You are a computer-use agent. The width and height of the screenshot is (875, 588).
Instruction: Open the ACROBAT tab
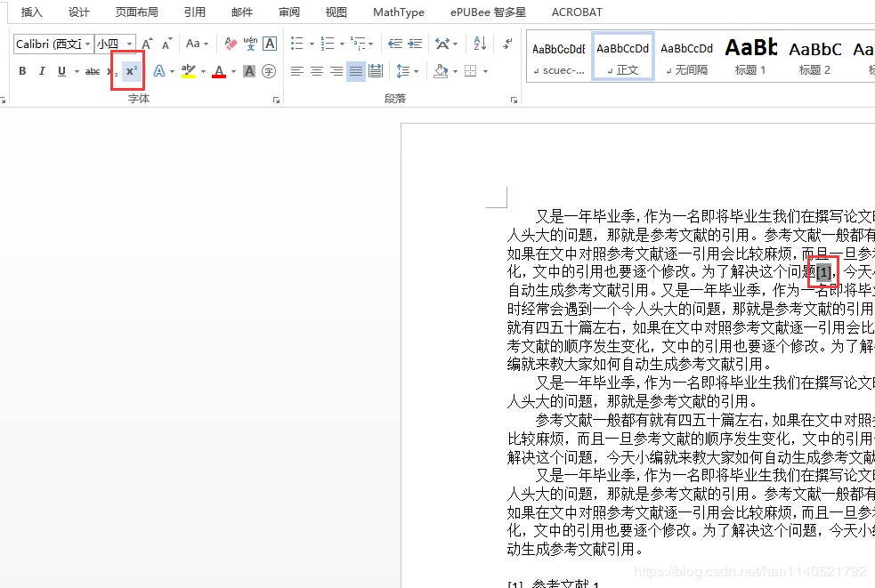(x=577, y=12)
